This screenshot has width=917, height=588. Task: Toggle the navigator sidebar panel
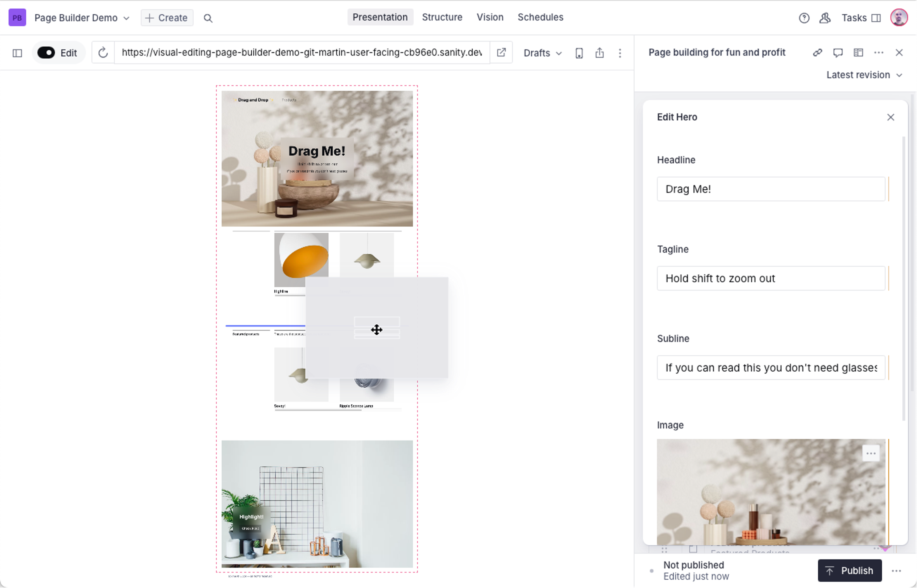click(17, 53)
